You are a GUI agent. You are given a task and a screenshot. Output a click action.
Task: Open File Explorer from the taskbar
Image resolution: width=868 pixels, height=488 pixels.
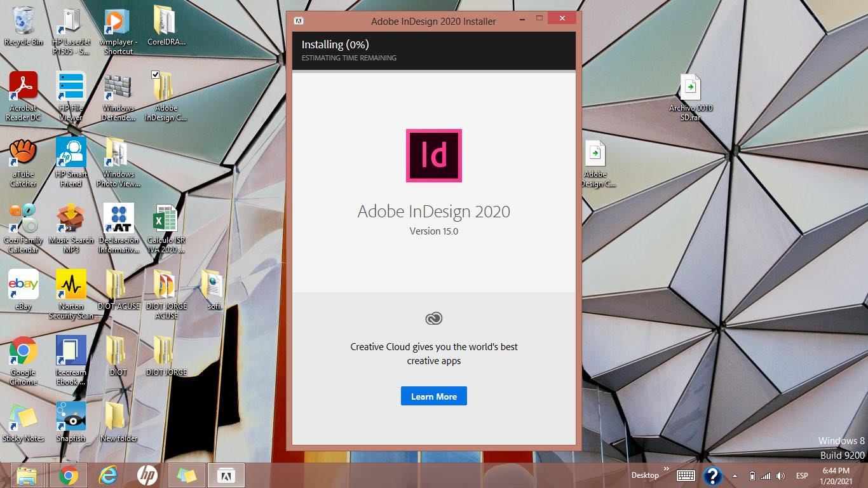[27, 475]
